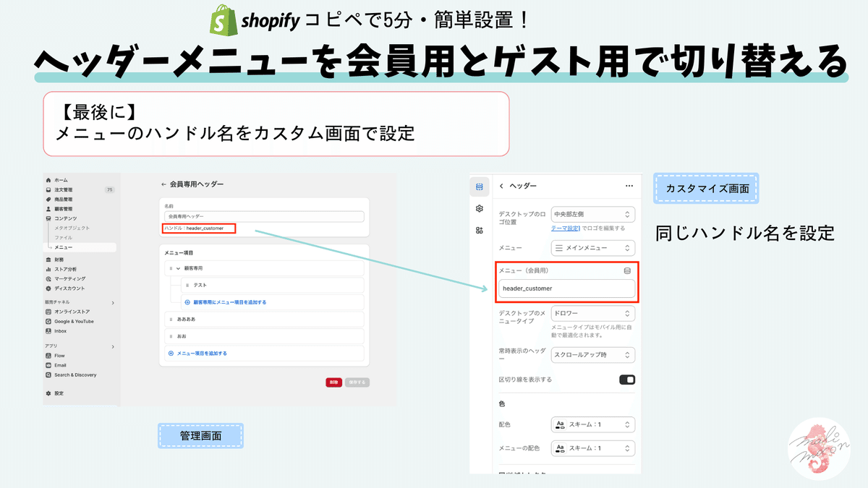Click the おお menu item row
868x488 pixels.
pyautogui.click(x=264, y=336)
